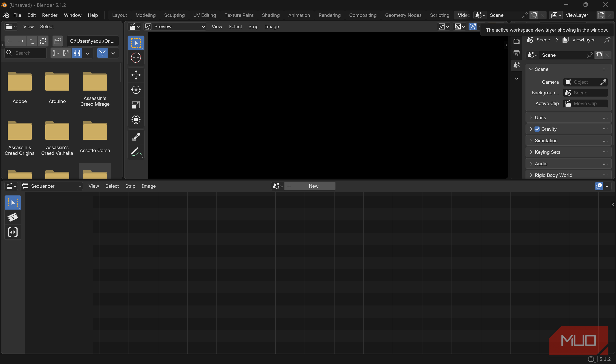Toggle pin in Properties breadcrumb header
The width and height of the screenshot is (616, 364).
point(607,40)
